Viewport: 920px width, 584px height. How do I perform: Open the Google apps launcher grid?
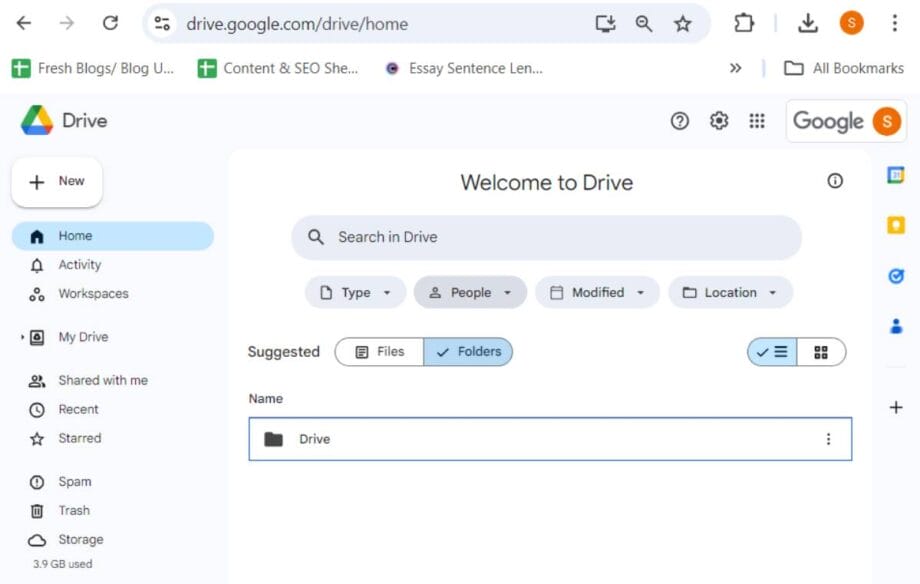click(x=757, y=120)
